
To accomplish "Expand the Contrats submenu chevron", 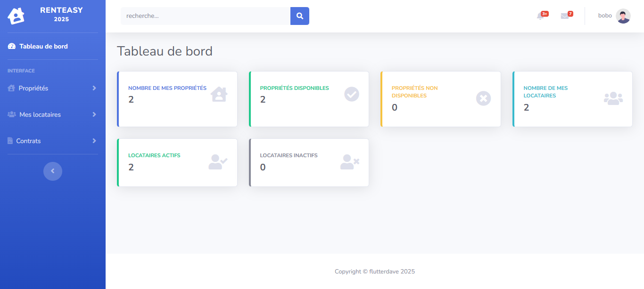I will click(x=94, y=141).
